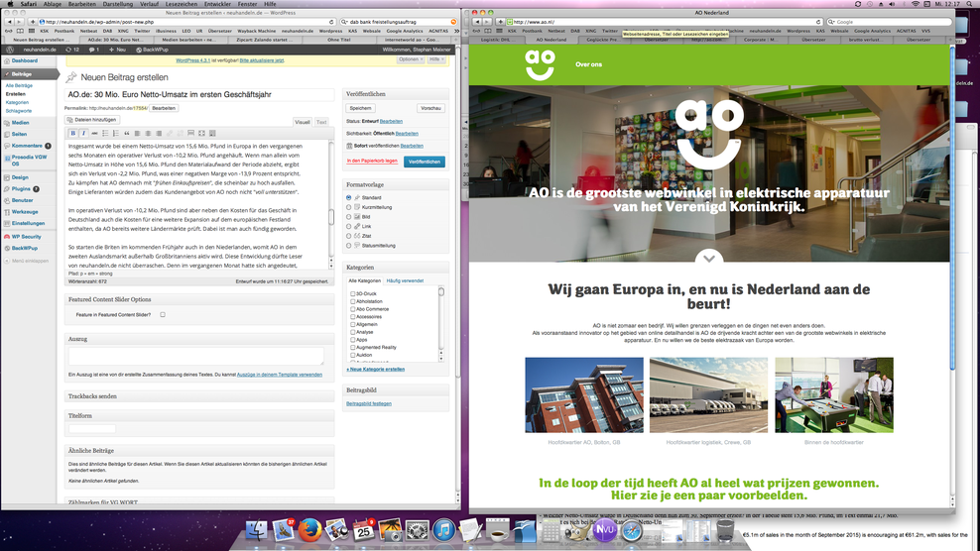Viewport: 980px width, 551px height.
Task: Add bookmark plus button in left Safari
Action: click(33, 22)
